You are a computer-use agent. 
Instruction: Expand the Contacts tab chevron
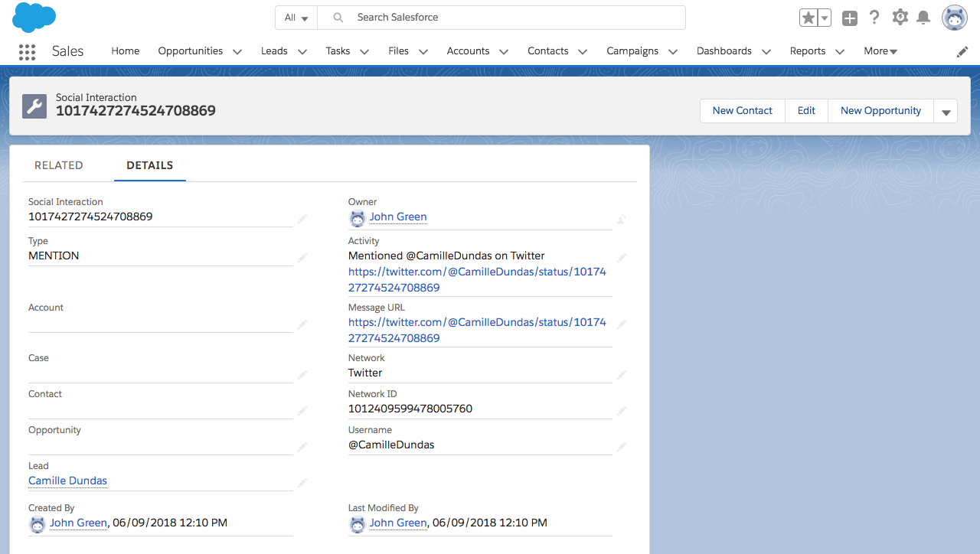pyautogui.click(x=583, y=52)
